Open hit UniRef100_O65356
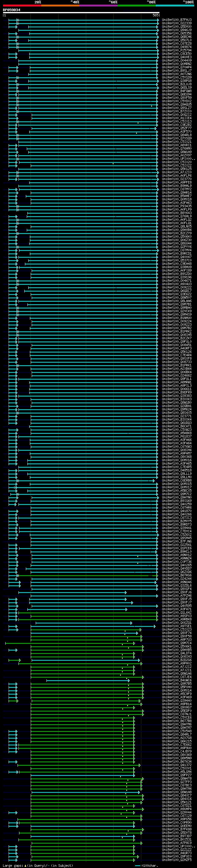 (x=177, y=33)
